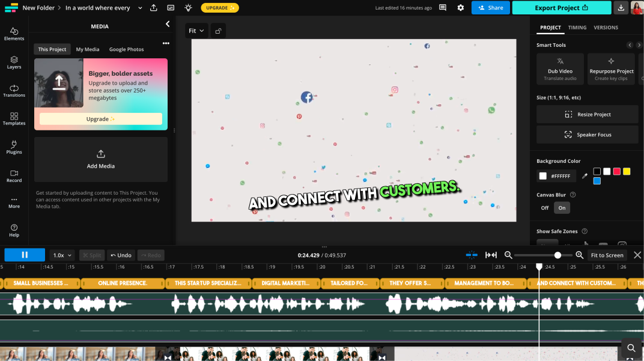Open the Templates panel
644x361 pixels.
pyautogui.click(x=14, y=119)
